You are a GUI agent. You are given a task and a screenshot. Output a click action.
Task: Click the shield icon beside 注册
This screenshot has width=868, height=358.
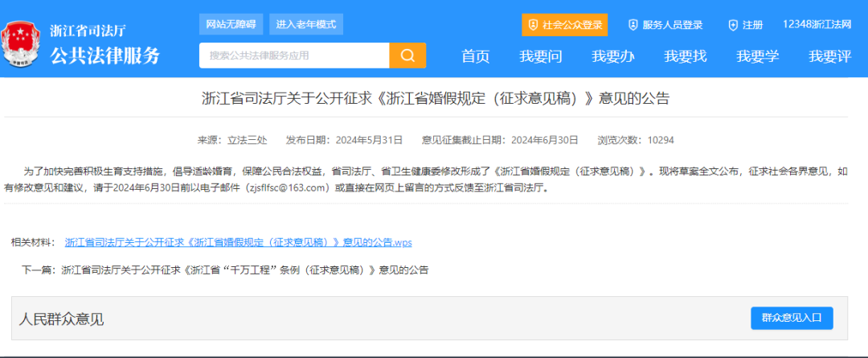tap(732, 25)
